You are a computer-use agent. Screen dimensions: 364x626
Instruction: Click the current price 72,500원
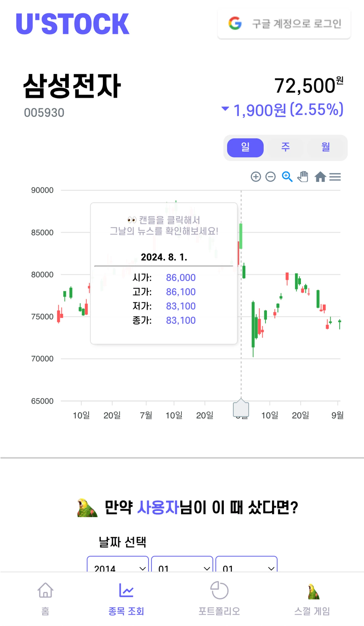[309, 85]
